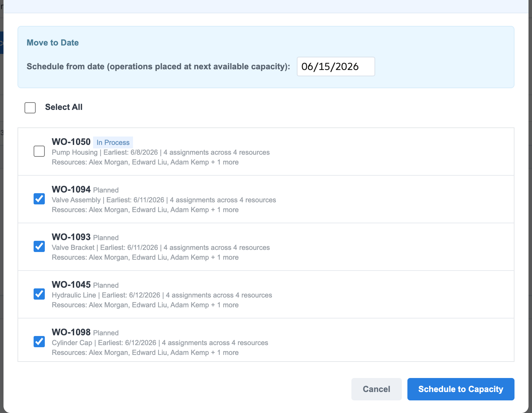Click the WO-1094 work order title

(x=71, y=189)
